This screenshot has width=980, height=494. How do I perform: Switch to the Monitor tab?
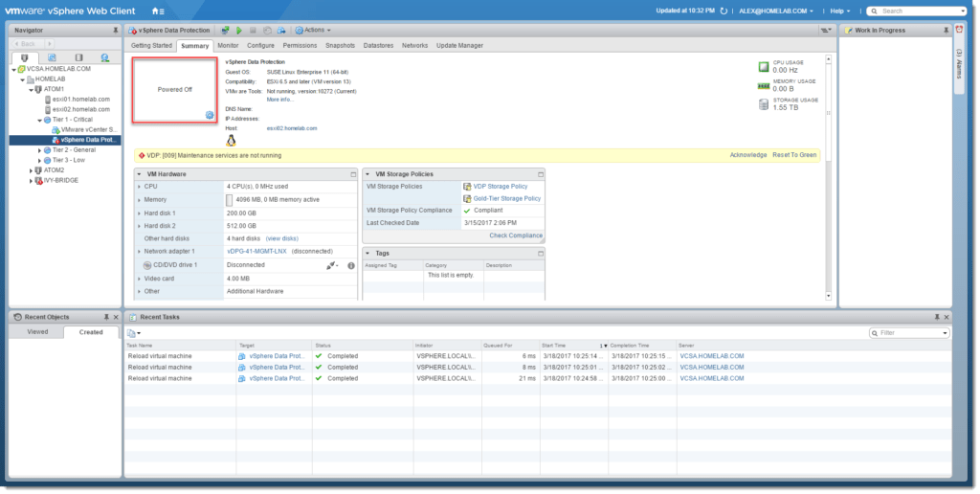(x=228, y=46)
